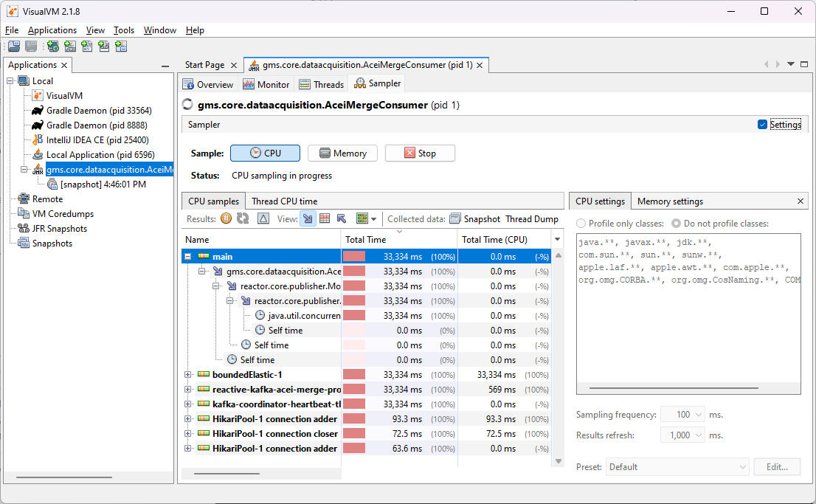The image size is (816, 504).
Task: Expand the reactive-kafka-acei-merge thread row
Action: 188,389
